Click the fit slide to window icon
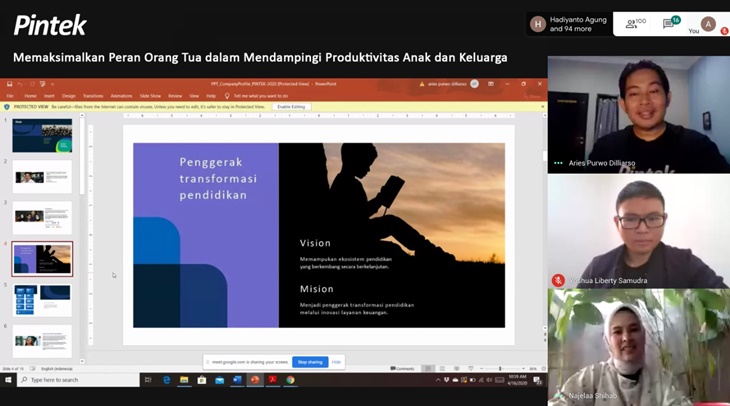This screenshot has width=730, height=406. (543, 368)
